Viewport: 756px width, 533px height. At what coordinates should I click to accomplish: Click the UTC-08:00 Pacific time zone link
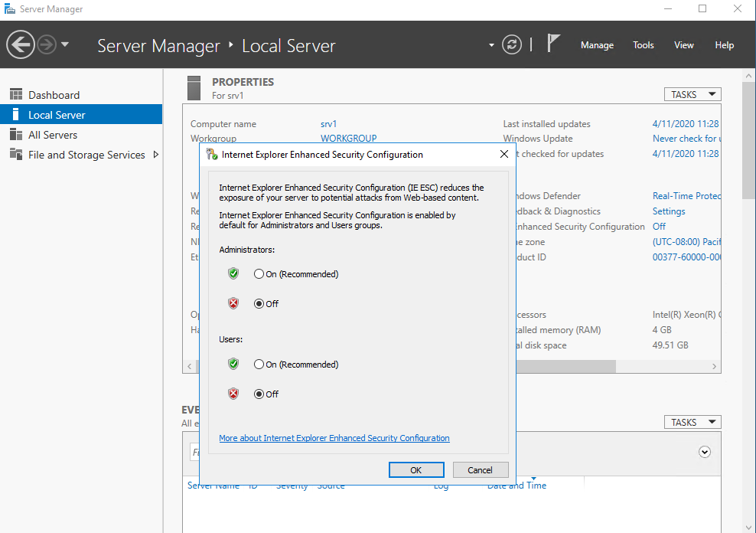686,242
